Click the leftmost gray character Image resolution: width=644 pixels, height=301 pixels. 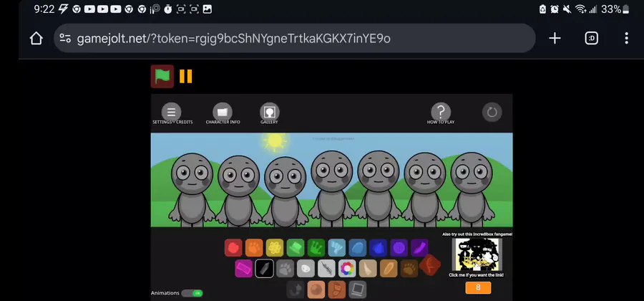(192, 190)
